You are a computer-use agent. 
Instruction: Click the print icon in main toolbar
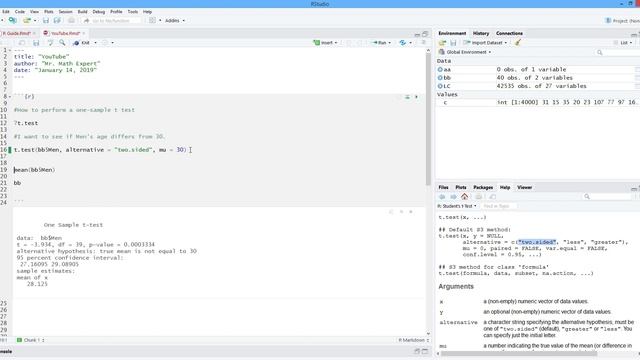click(71, 20)
